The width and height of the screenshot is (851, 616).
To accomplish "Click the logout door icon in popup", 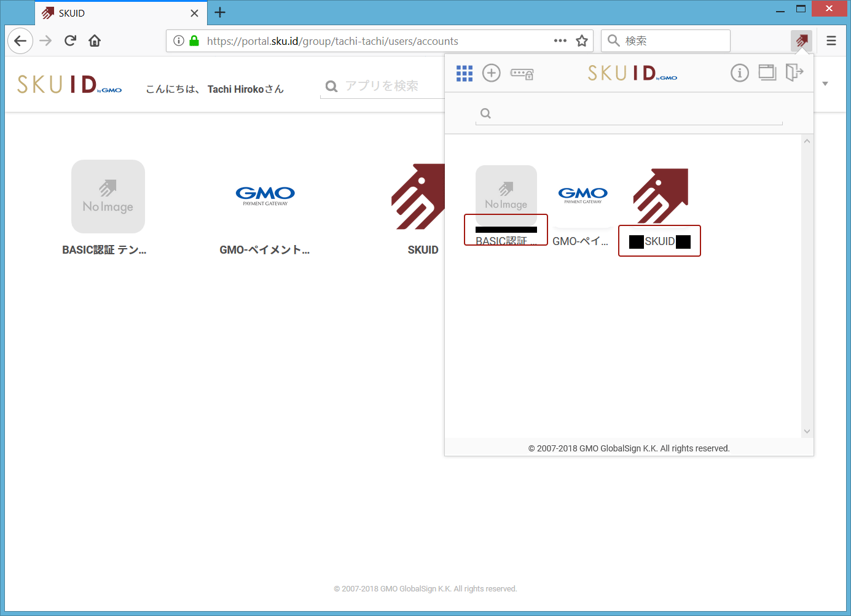I will tap(794, 73).
